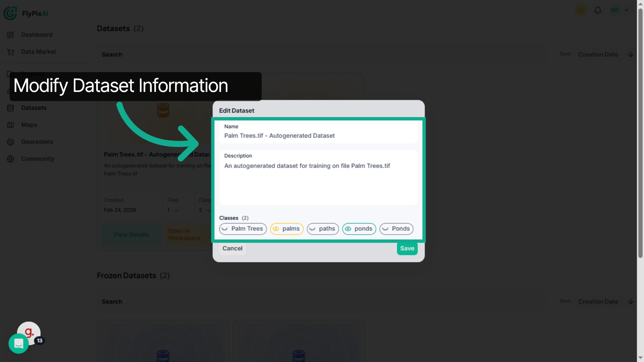Open Community in the sidebar
Image resolution: width=644 pixels, height=362 pixels.
pyautogui.click(x=38, y=159)
